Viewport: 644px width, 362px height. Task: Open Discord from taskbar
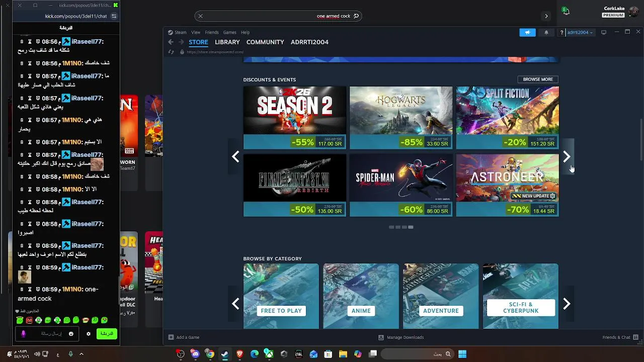[x=195, y=354]
